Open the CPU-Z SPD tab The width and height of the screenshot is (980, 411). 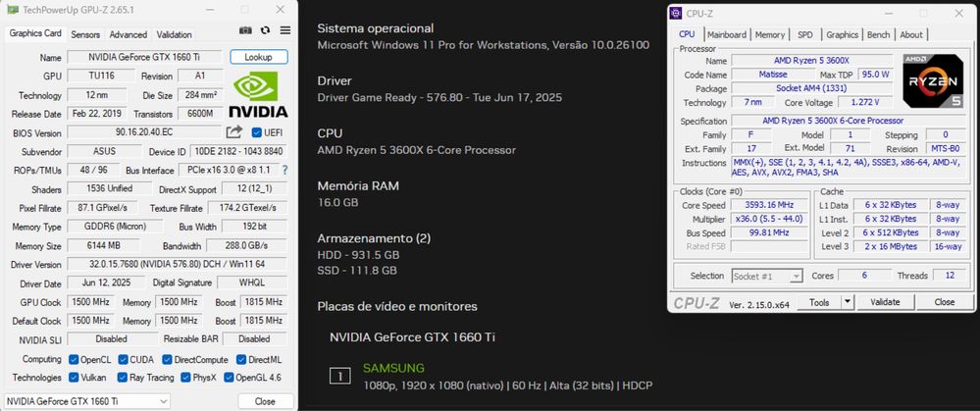pyautogui.click(x=805, y=35)
